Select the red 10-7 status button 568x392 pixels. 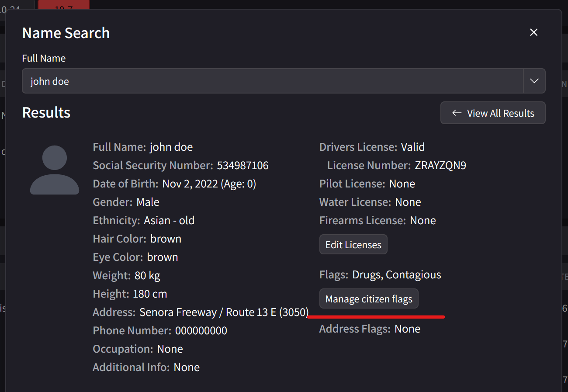coord(64,4)
